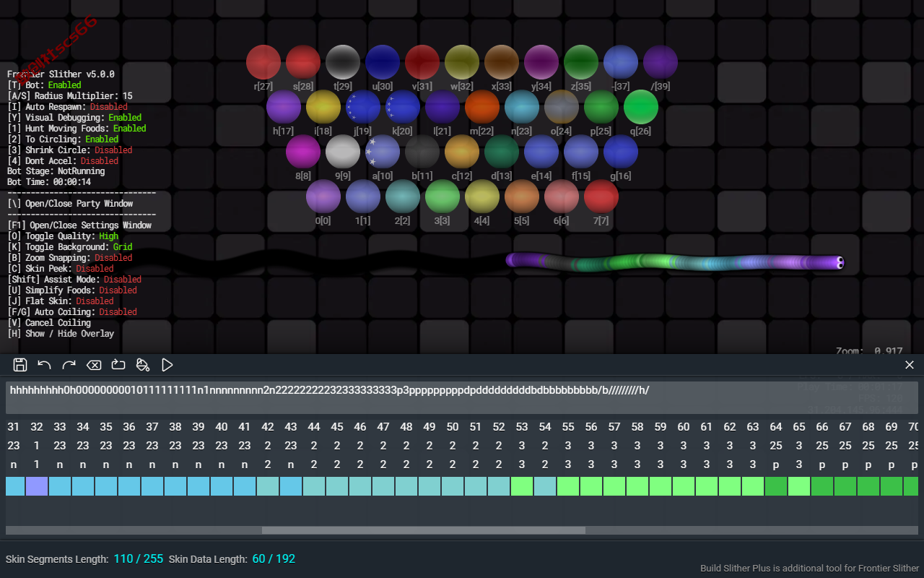This screenshot has height=578, width=924.
Task: Select the green color cell under segment 53
Action: pyautogui.click(x=522, y=486)
